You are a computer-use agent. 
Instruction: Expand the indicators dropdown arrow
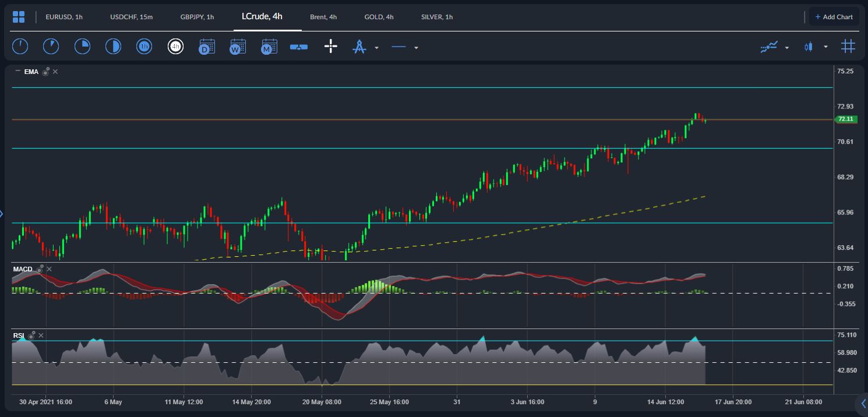tap(787, 48)
